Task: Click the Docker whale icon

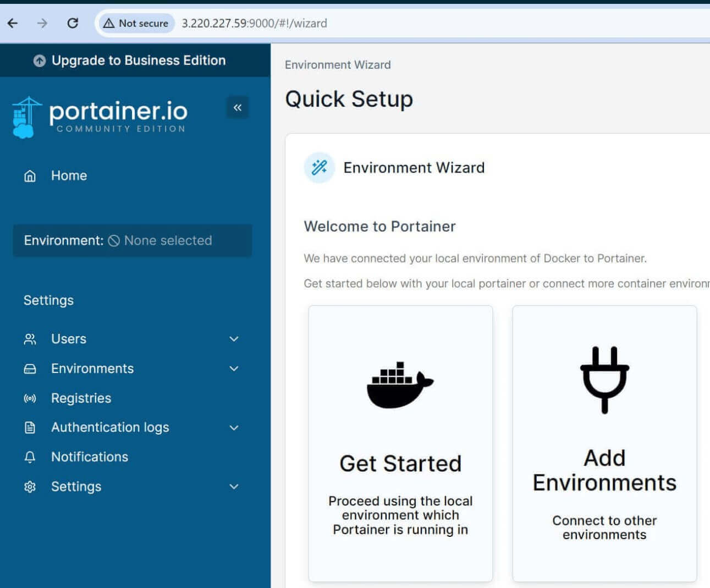Action: click(x=400, y=385)
